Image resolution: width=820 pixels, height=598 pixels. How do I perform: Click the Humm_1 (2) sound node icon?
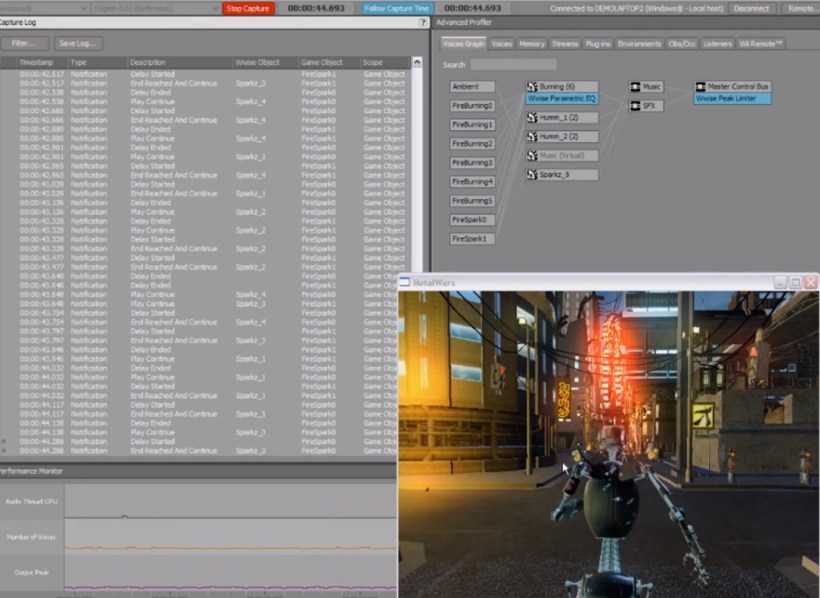pos(533,118)
